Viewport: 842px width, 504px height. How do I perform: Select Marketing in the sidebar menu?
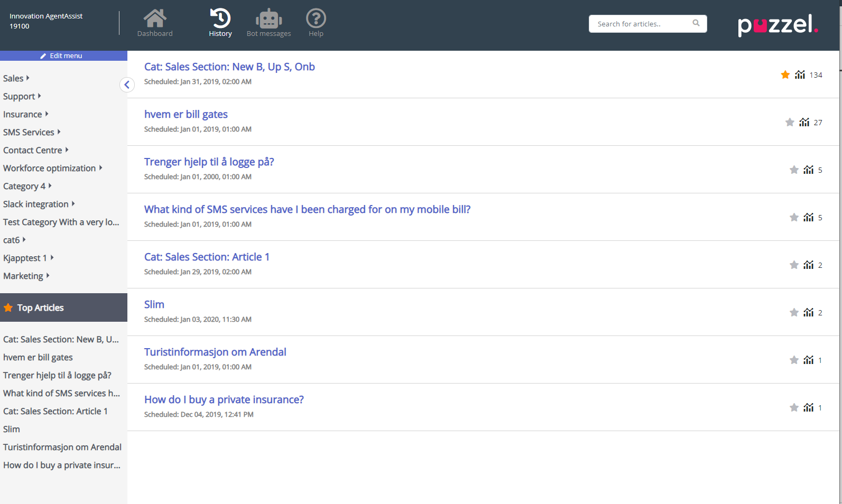pos(26,276)
